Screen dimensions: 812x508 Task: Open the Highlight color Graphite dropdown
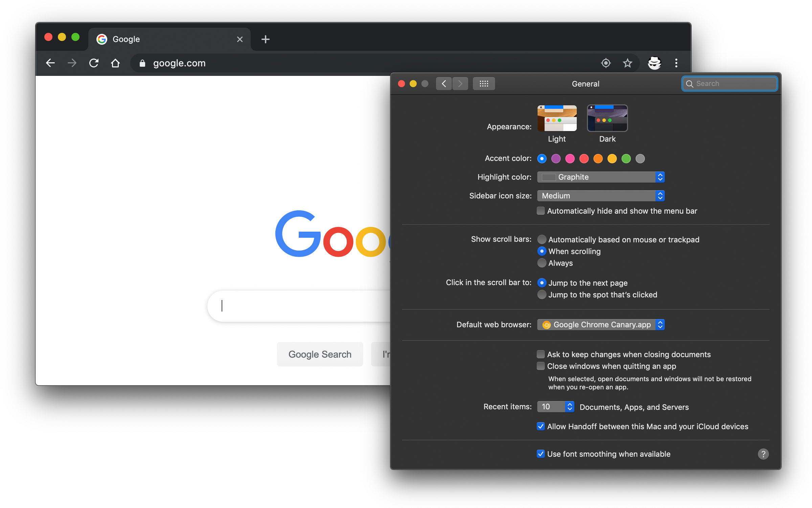pos(601,177)
